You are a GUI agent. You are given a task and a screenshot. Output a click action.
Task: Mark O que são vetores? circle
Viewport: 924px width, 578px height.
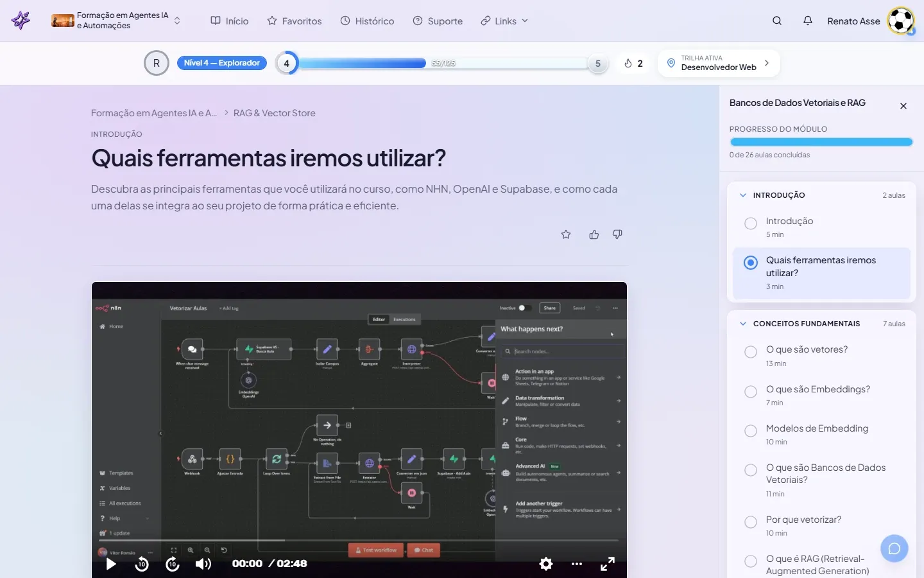coord(751,352)
